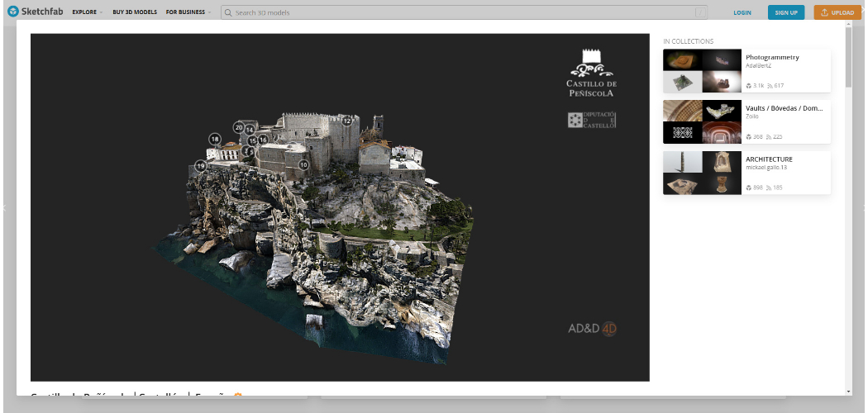
Task: Open the ARCHITECTURE collection by mickael.gallo.13
Action: (x=769, y=159)
